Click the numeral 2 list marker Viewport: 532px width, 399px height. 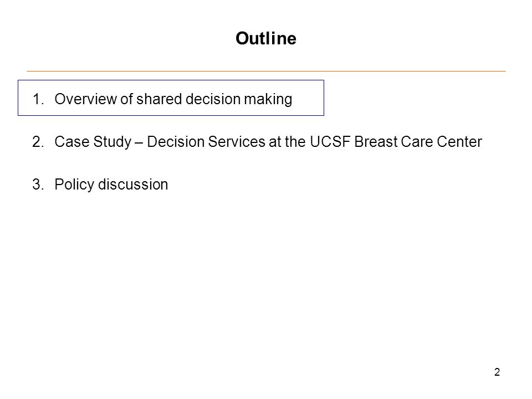coord(38,142)
